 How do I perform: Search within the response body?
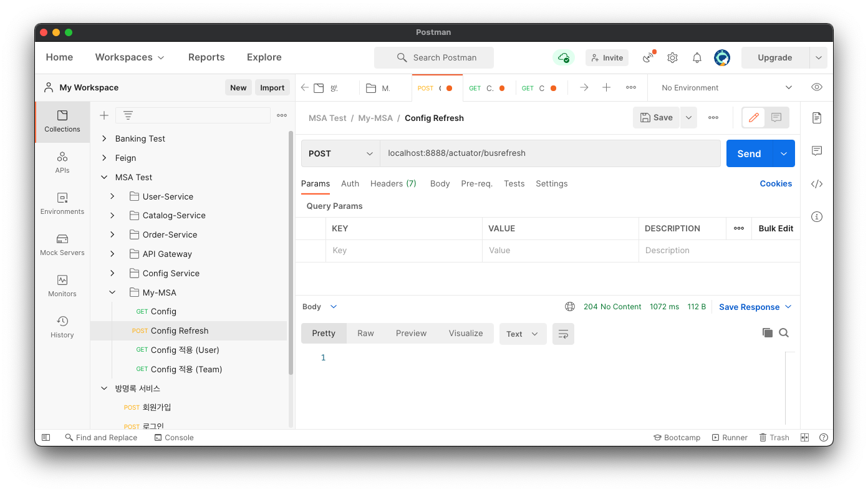pyautogui.click(x=784, y=333)
